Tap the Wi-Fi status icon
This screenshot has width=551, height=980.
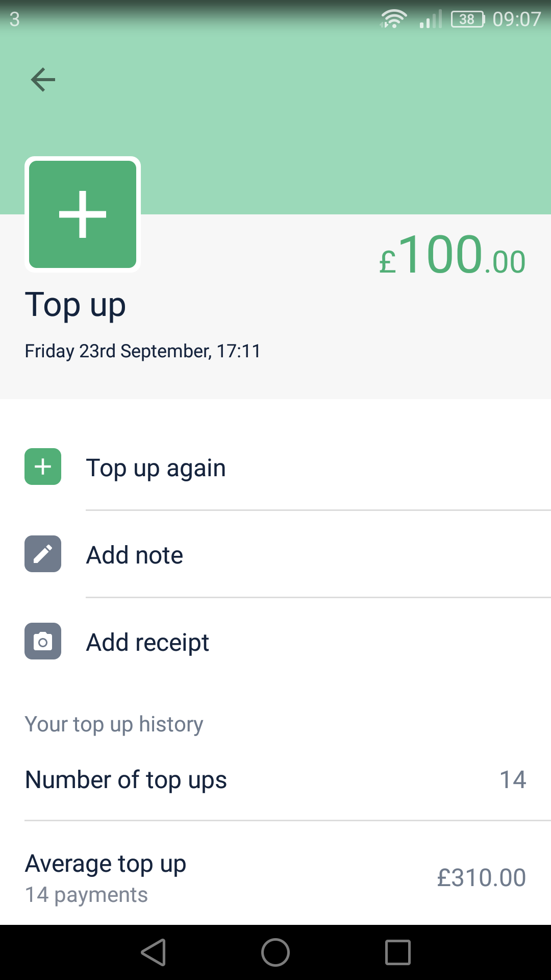(393, 19)
